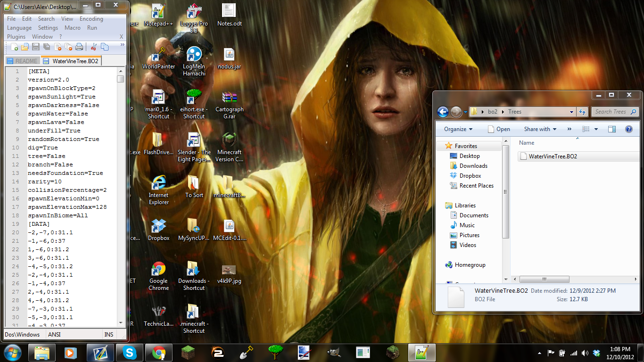
Task: Click the Save icon in Notepad++ toolbar
Action: (x=36, y=47)
